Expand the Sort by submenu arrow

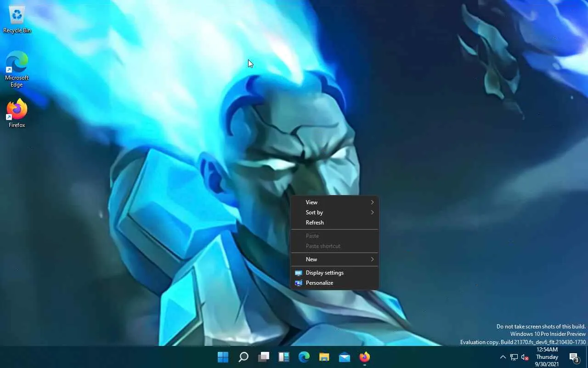(372, 213)
